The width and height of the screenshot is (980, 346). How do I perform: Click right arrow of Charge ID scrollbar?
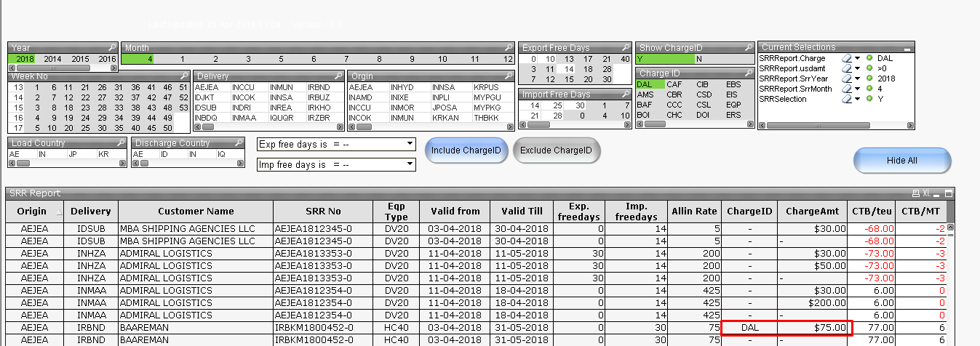(749, 124)
